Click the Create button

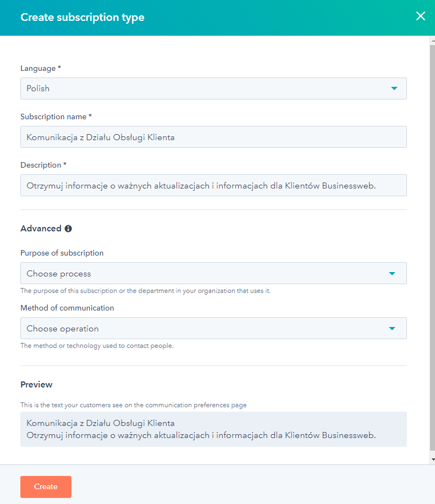pos(46,486)
